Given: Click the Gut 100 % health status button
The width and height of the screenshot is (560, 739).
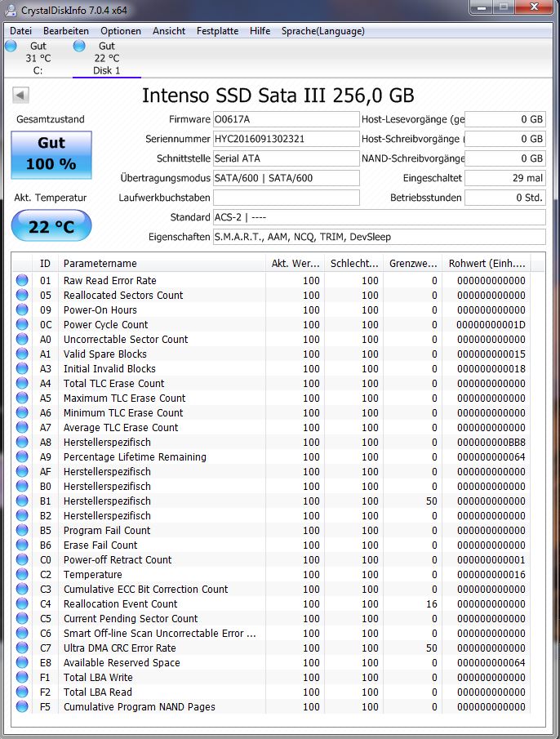Looking at the screenshot, I should (x=51, y=154).
